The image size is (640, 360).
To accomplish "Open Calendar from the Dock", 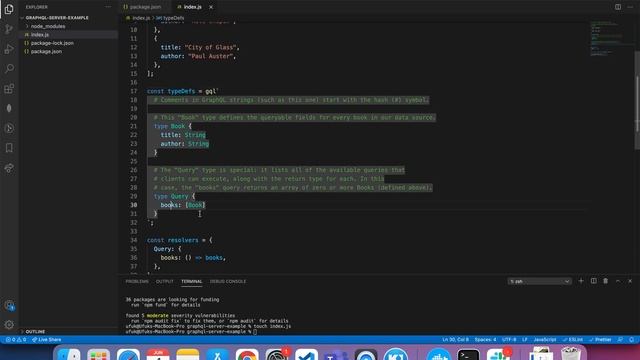I will click(158, 354).
